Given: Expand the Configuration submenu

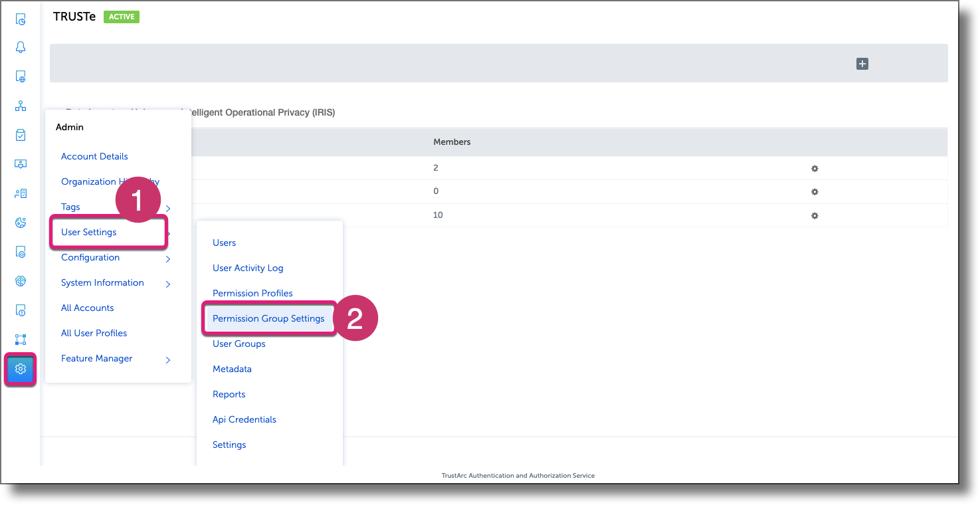Looking at the screenshot, I should pyautogui.click(x=90, y=257).
